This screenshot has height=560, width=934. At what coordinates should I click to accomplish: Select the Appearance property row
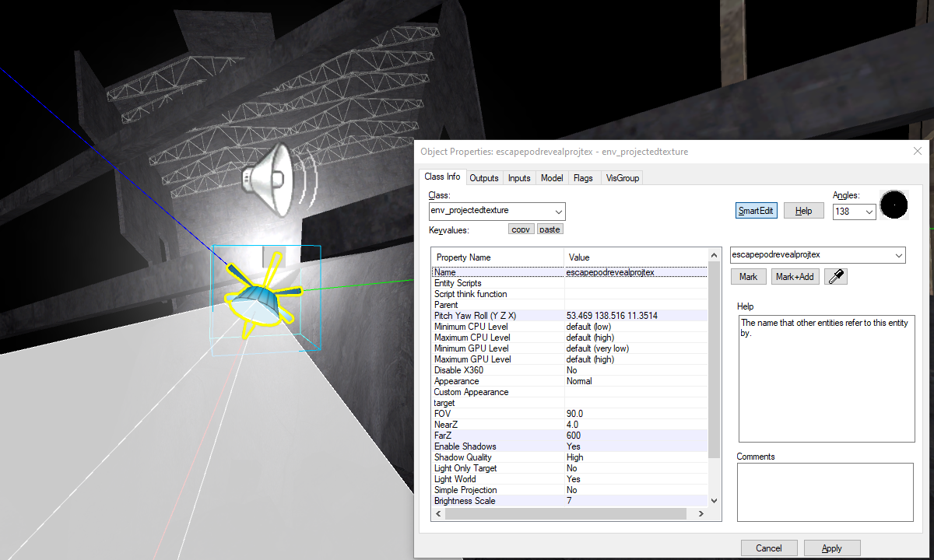pyautogui.click(x=570, y=381)
